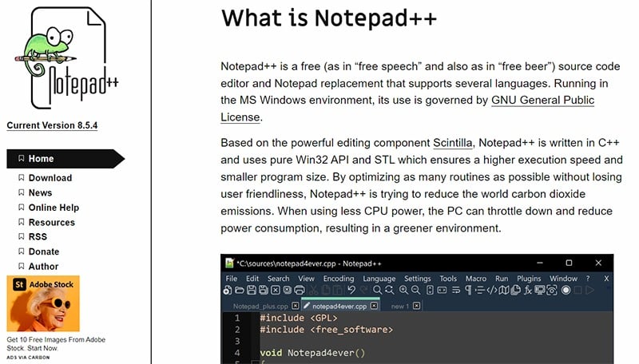The width and height of the screenshot is (639, 364).
Task: Click the Zoom Out toolbar icon
Action: 415,290
